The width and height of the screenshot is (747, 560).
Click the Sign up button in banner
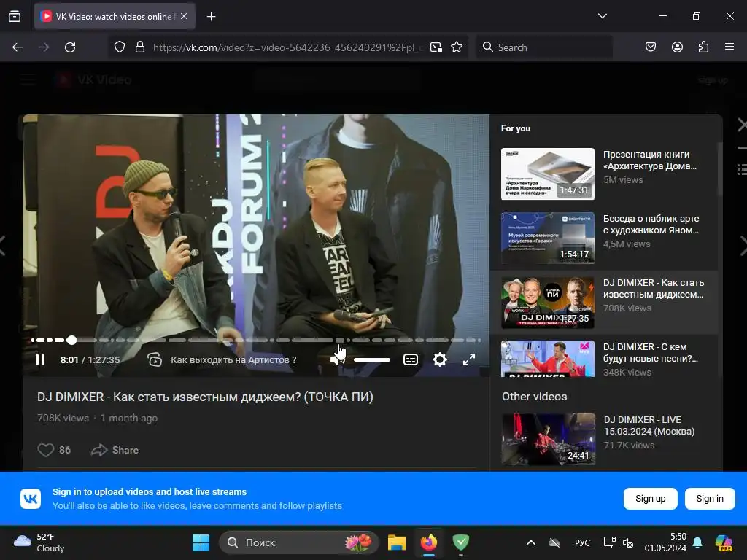click(650, 499)
